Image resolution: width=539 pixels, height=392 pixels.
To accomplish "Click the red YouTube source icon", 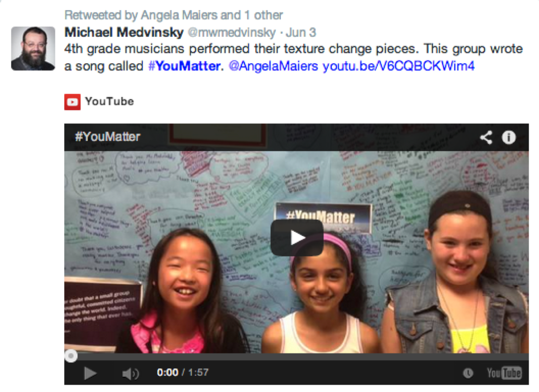I will 72,102.
